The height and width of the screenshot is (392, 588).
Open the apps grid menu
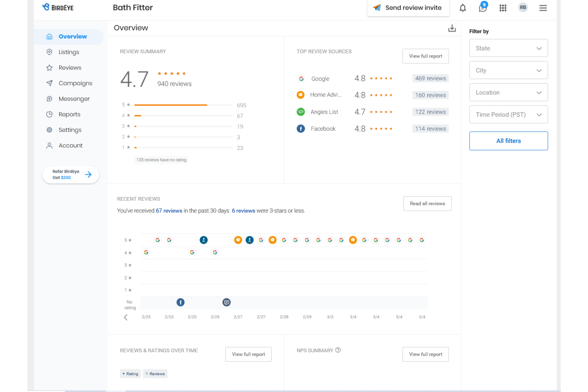point(503,8)
